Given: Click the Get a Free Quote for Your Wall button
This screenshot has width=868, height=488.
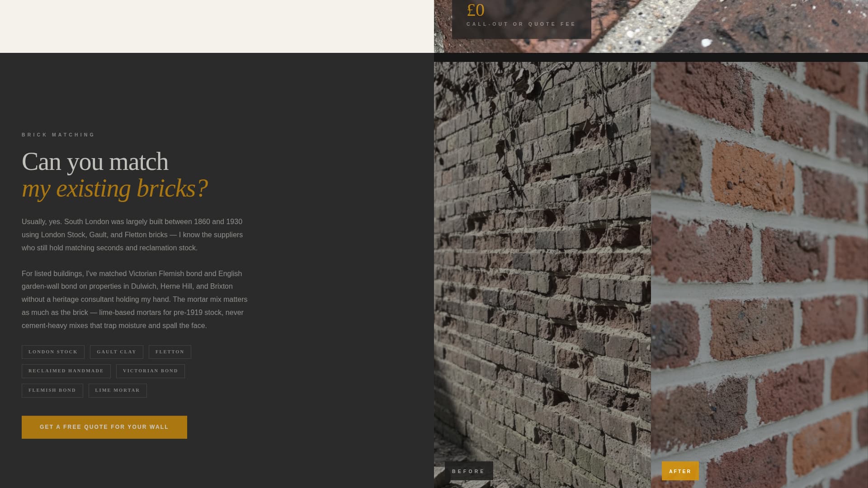Looking at the screenshot, I should coord(104,427).
